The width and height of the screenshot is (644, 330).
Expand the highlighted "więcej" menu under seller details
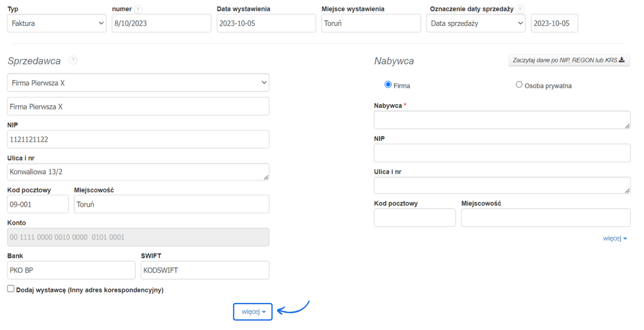253,311
